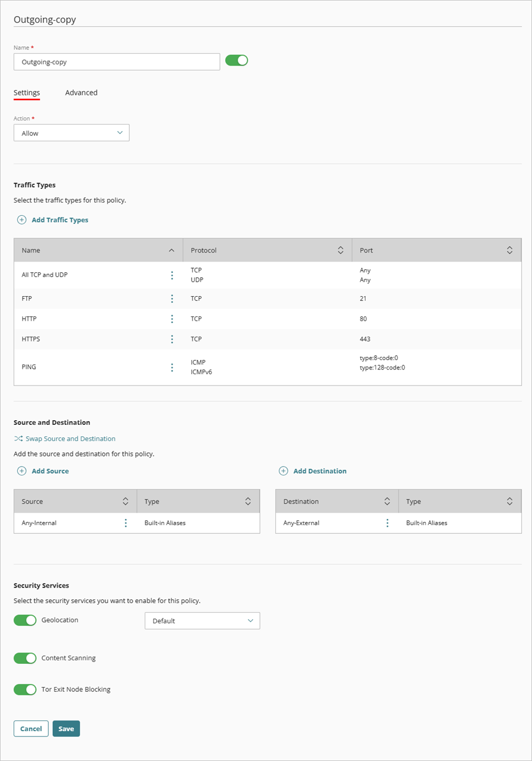Click the swap arrows icon for source and destination
The height and width of the screenshot is (761, 532).
[x=18, y=438]
